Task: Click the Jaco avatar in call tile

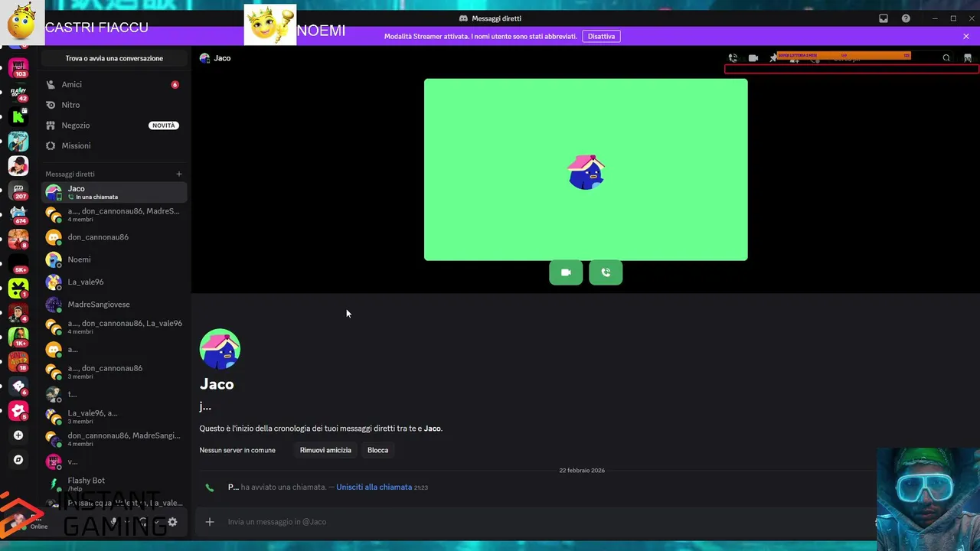Action: pos(586,171)
